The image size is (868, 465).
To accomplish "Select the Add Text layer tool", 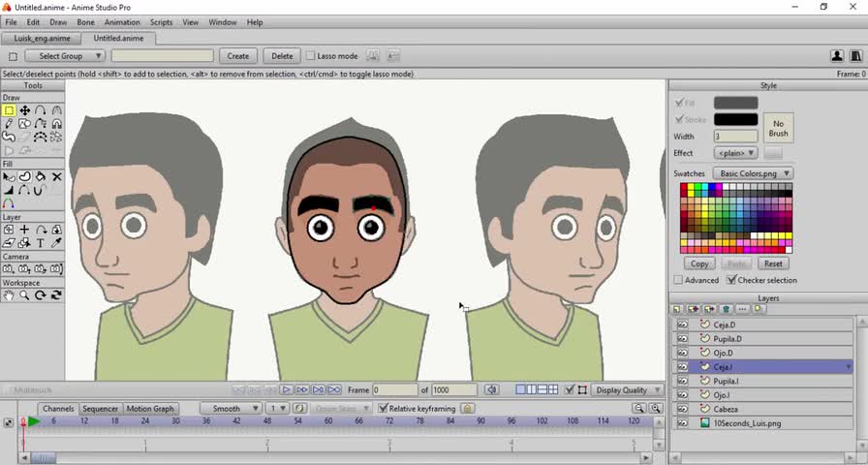I will [x=41, y=243].
